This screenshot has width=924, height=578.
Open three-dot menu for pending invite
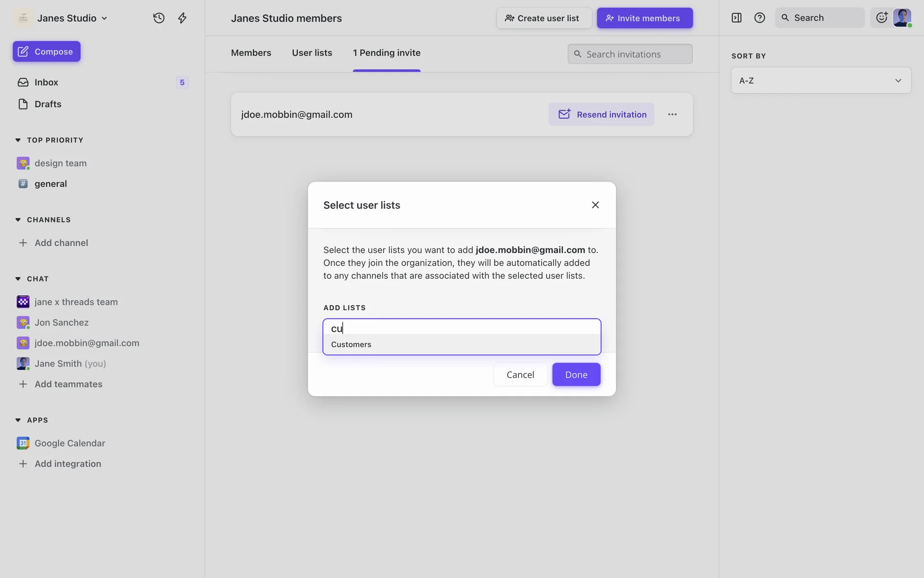click(x=672, y=115)
